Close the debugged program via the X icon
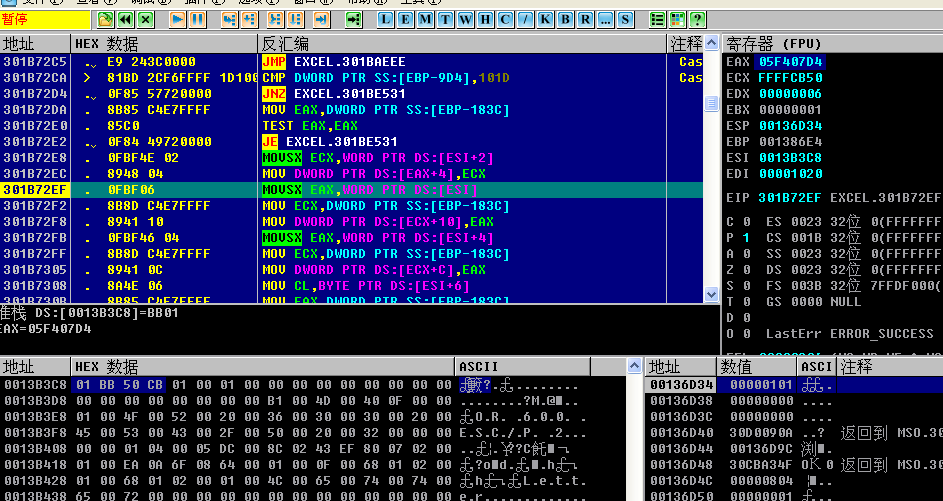This screenshot has width=943, height=501. 146,19
